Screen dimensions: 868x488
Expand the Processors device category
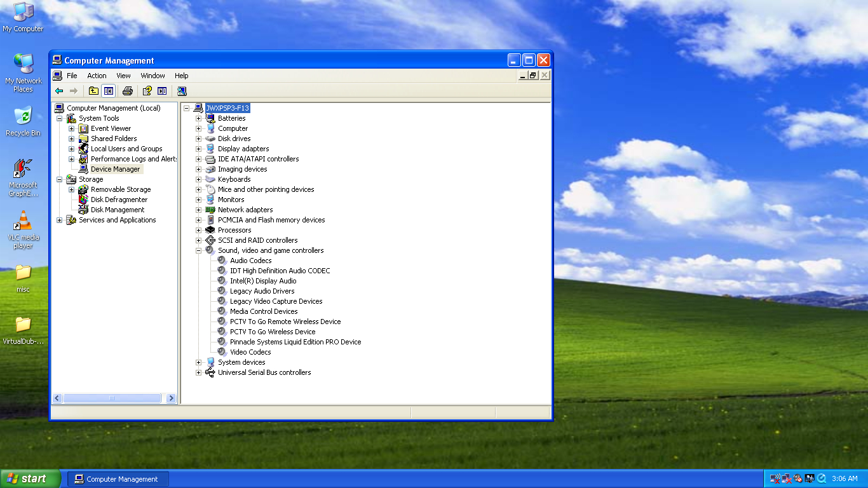coord(198,230)
